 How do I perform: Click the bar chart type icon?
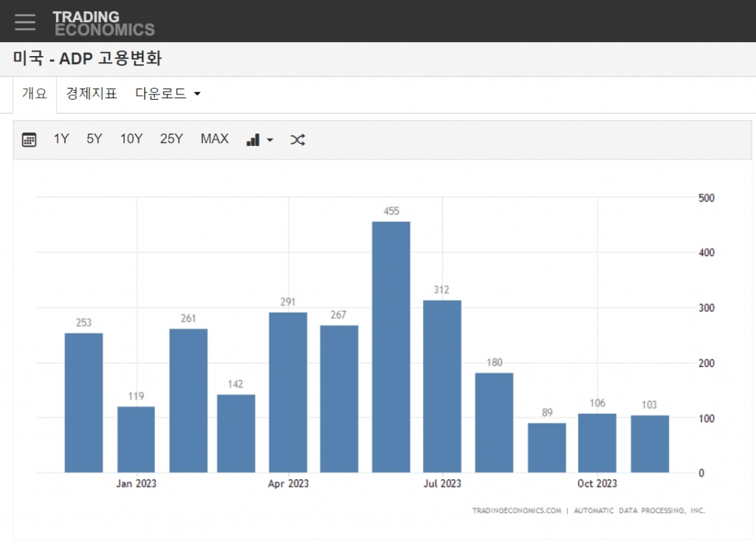pos(253,139)
